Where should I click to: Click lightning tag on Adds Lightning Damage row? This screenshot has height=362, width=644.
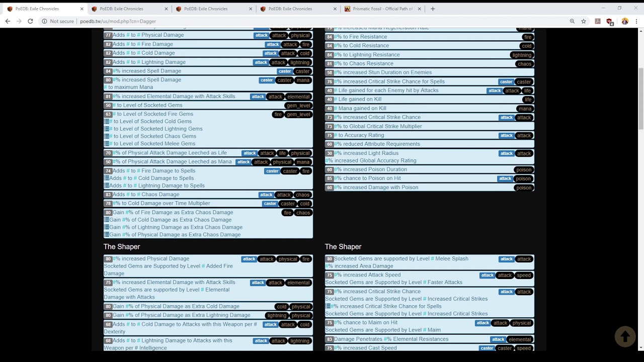[300, 62]
